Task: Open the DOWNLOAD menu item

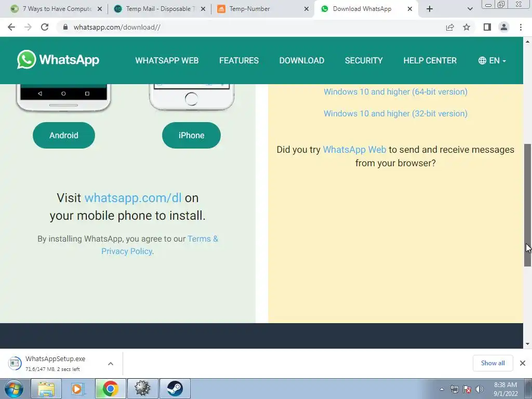Action: pyautogui.click(x=302, y=60)
